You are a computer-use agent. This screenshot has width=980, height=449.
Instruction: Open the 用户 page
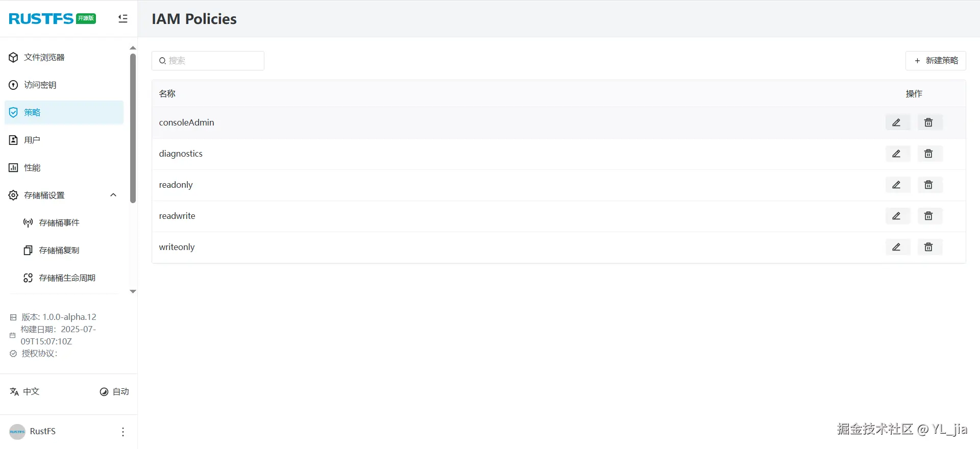coord(32,140)
